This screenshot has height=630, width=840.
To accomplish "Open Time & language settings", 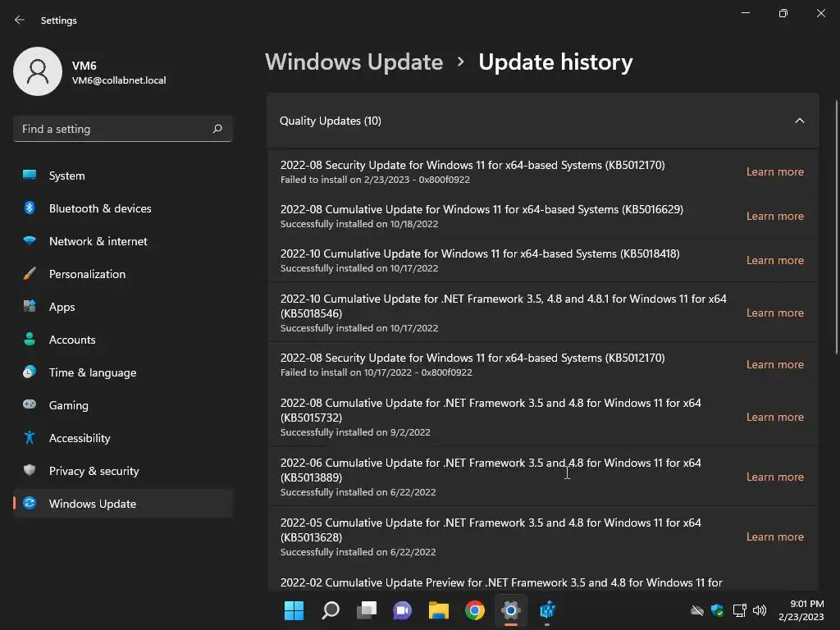I will (123, 372).
